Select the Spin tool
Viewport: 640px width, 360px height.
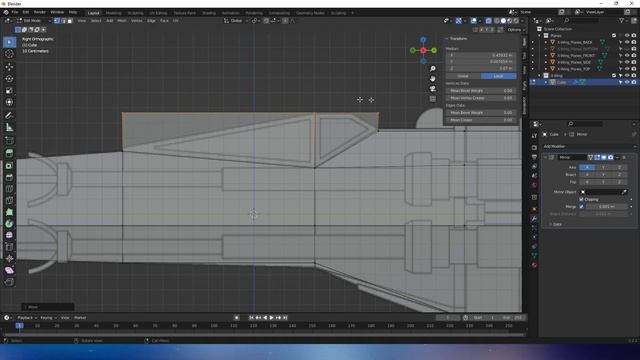click(x=9, y=224)
